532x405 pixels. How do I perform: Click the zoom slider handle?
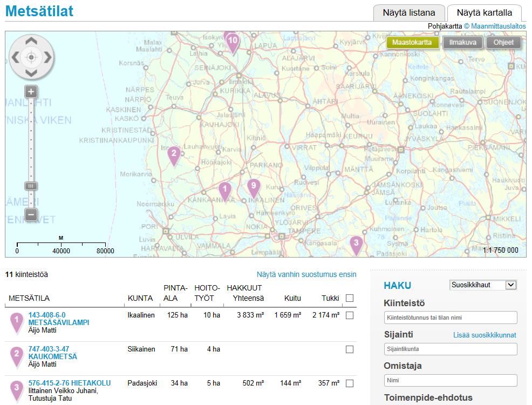31,186
